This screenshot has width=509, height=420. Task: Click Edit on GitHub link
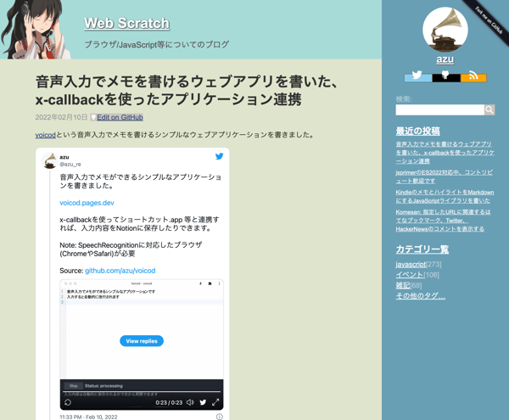pyautogui.click(x=120, y=117)
